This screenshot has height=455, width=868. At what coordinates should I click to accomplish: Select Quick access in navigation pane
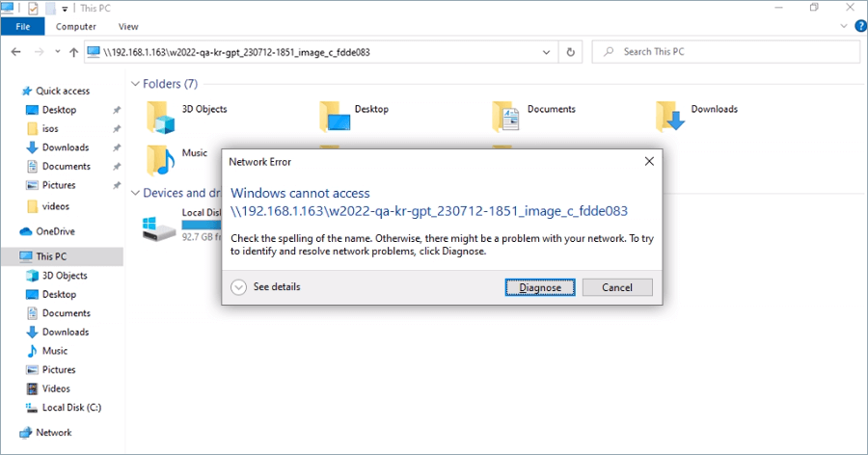63,91
